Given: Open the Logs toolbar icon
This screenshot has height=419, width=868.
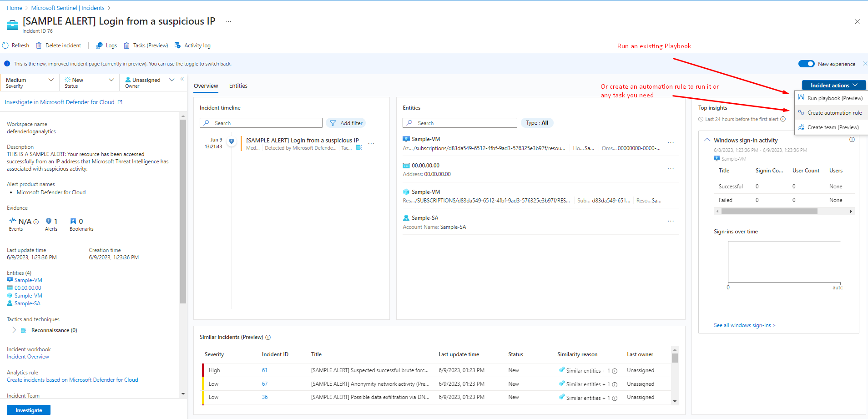Looking at the screenshot, I should pyautogui.click(x=99, y=45).
